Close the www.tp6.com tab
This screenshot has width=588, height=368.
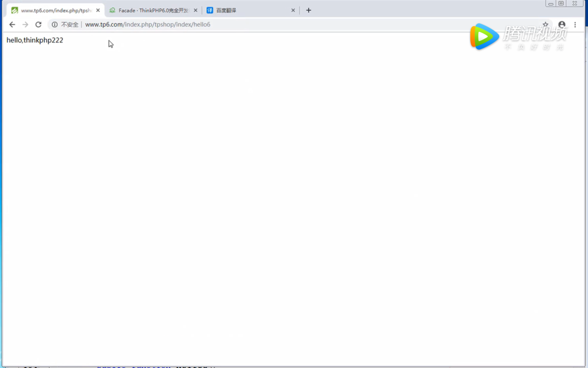point(98,11)
